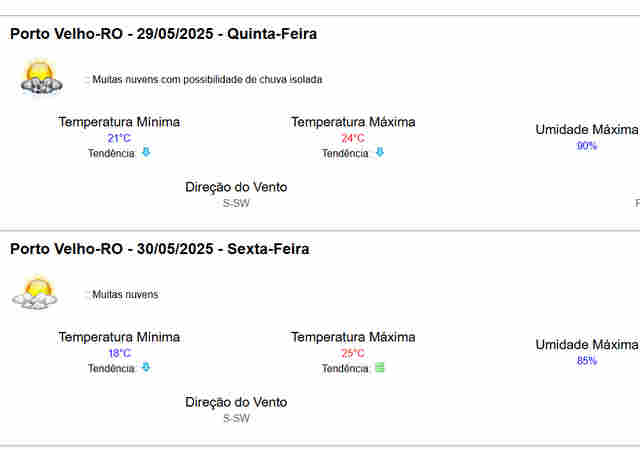Select the Porto Velho-RO 29/05/2025 heading
The width and height of the screenshot is (640, 450).
pos(163,34)
